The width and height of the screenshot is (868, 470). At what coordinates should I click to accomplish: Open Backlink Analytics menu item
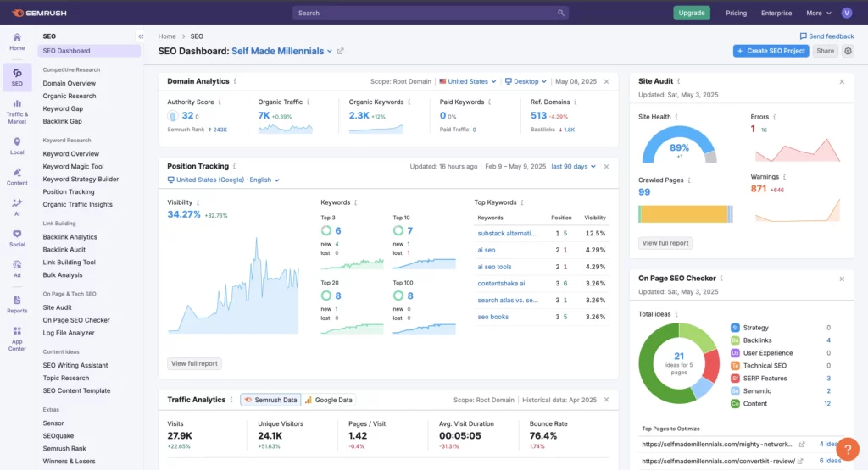click(70, 236)
